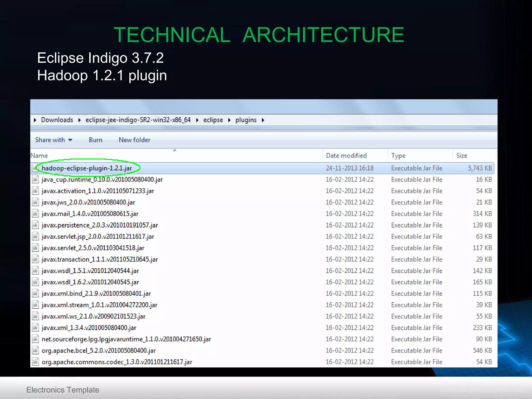Select javax.servlet.jsp_2.0.0.v201101211617.jar

pyautogui.click(x=98, y=237)
